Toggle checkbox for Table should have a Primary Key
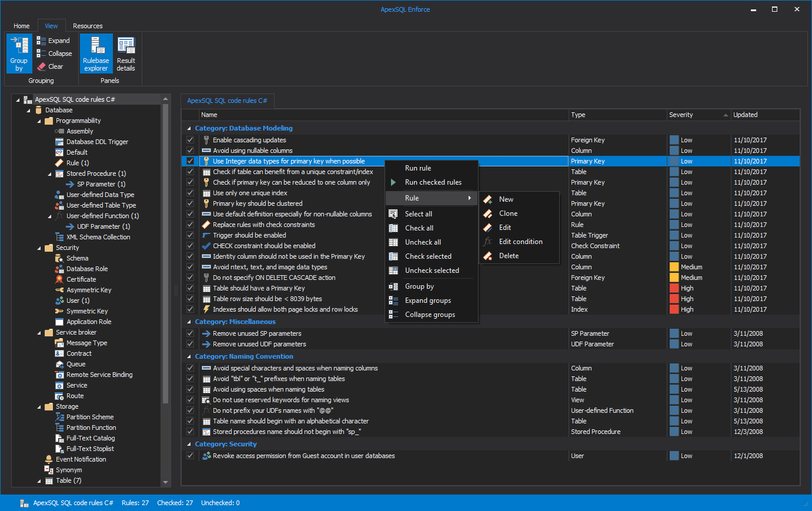This screenshot has height=511, width=812. tap(190, 288)
